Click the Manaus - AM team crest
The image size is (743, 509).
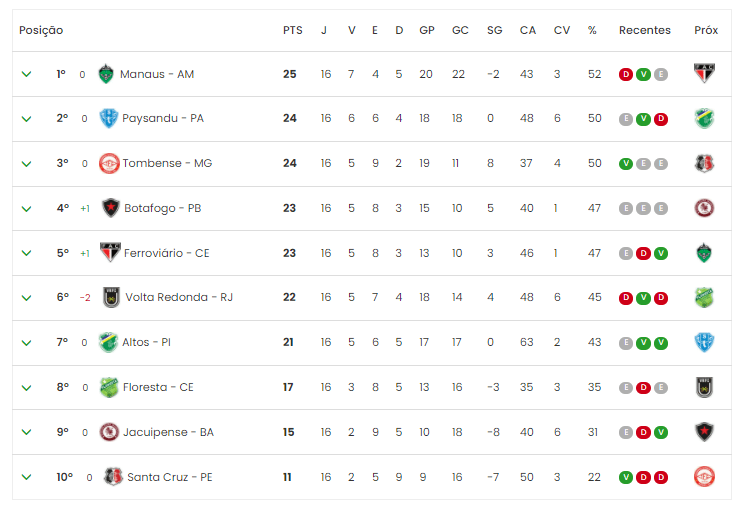click(106, 74)
